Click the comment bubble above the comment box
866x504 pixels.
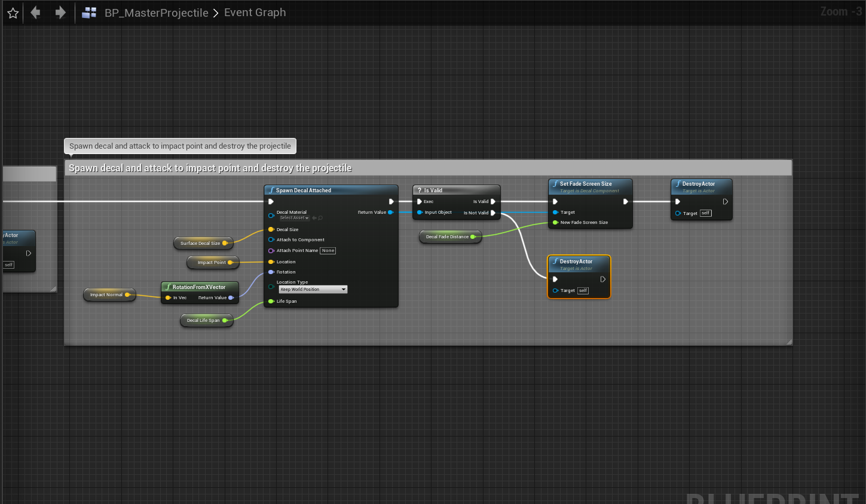click(180, 146)
